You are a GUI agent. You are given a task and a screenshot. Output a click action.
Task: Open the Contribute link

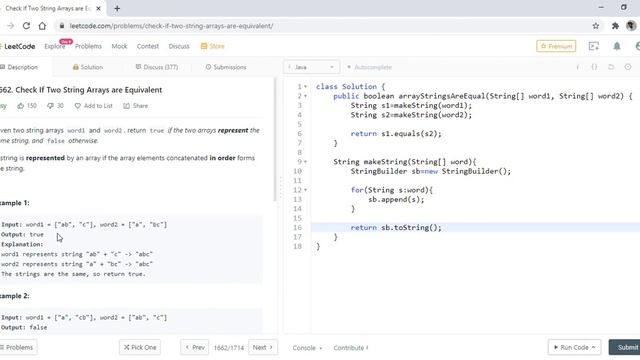351,348
